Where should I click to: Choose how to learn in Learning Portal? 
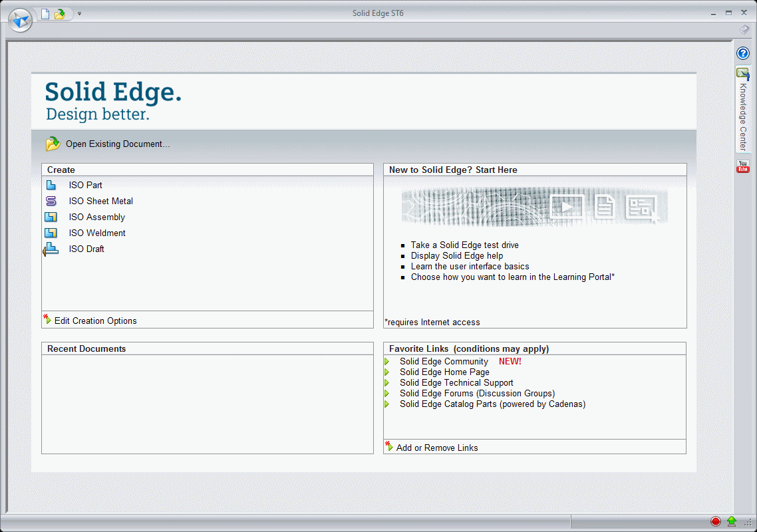[513, 277]
